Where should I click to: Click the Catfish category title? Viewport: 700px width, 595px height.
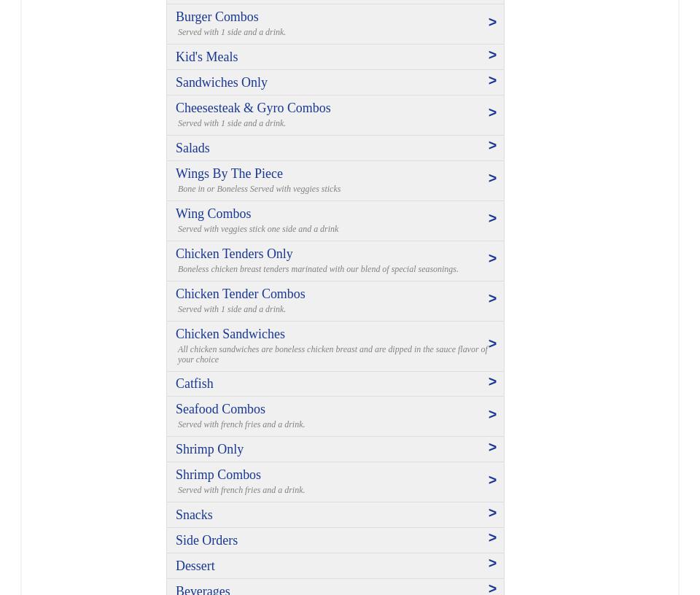(195, 384)
